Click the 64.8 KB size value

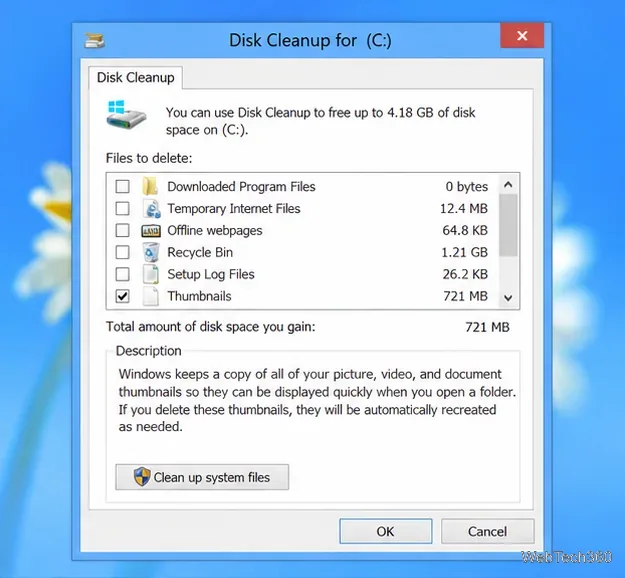[x=465, y=230]
